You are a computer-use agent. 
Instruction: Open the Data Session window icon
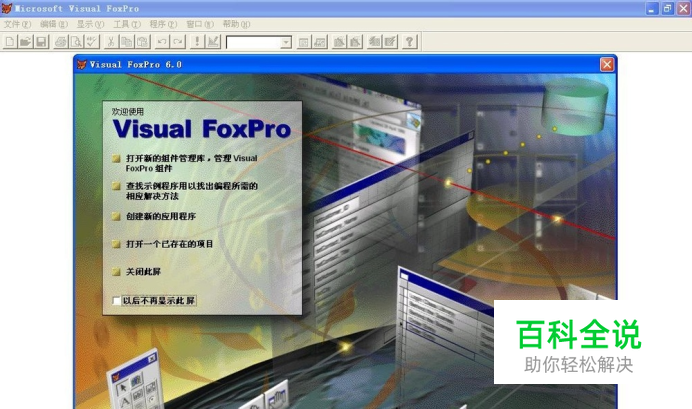320,42
